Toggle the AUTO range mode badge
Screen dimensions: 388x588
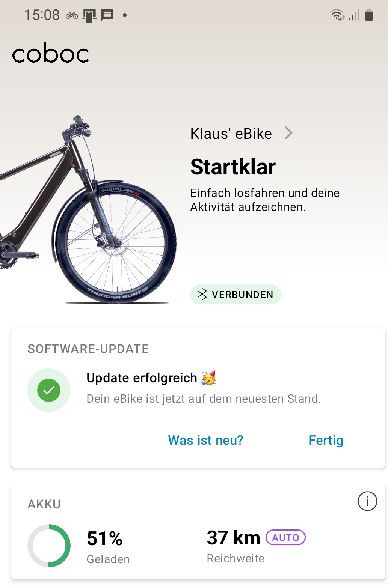pos(285,537)
